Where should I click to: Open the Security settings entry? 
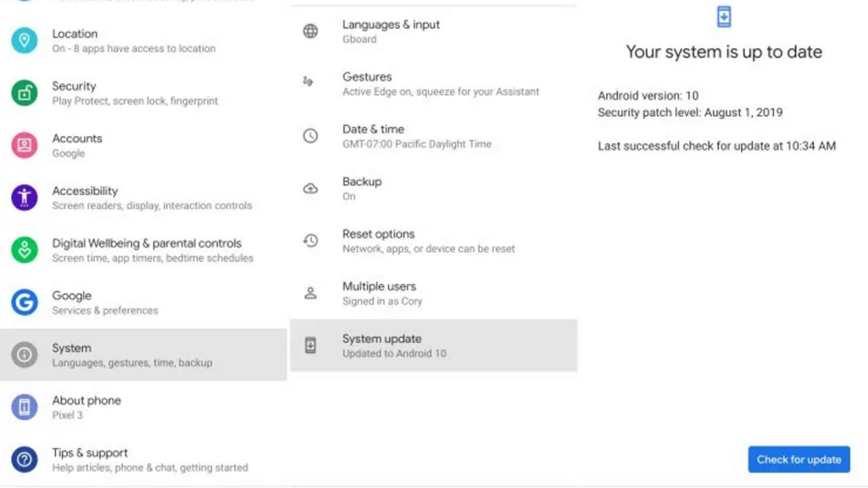143,92
